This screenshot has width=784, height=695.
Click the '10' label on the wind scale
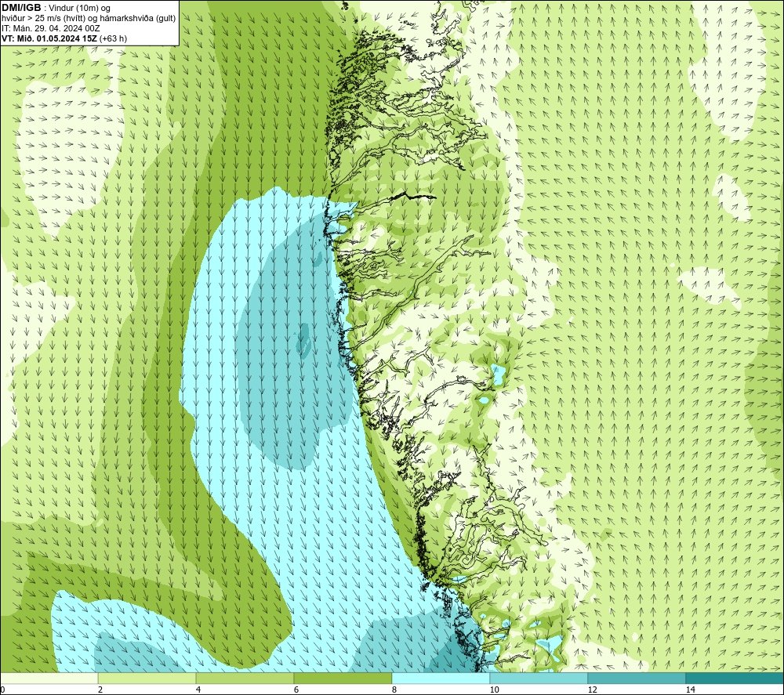pos(494,690)
